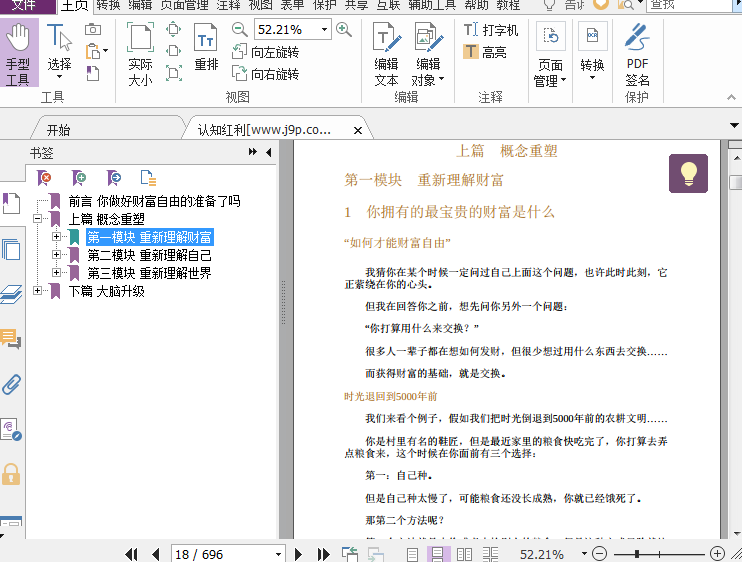Click previous view icon in status bar
The width and height of the screenshot is (742, 562).
pos(350,554)
